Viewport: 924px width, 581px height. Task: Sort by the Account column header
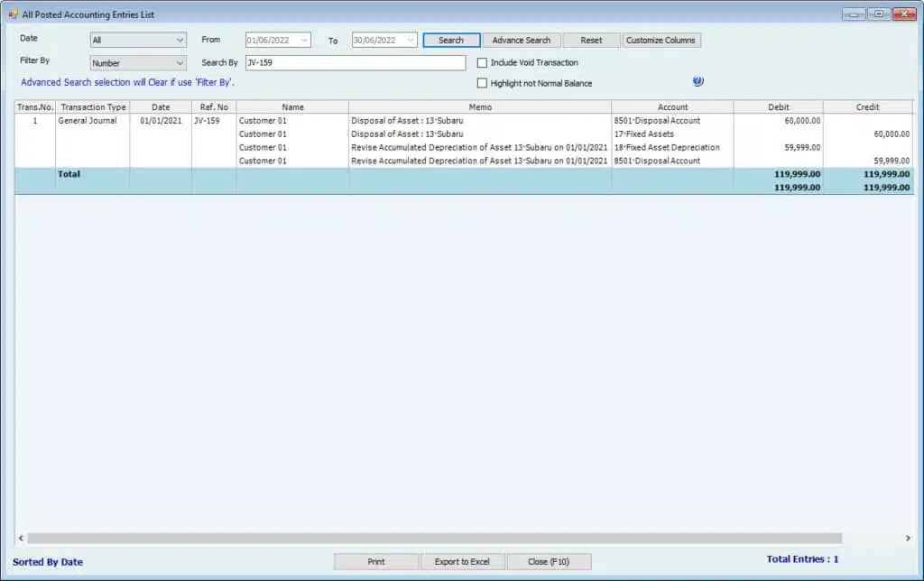pos(672,107)
